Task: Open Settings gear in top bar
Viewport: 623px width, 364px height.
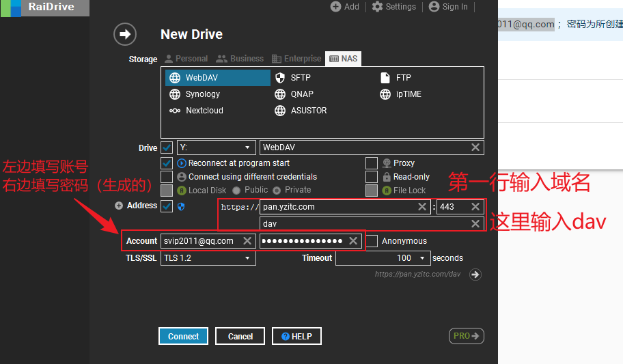Action: click(x=377, y=7)
